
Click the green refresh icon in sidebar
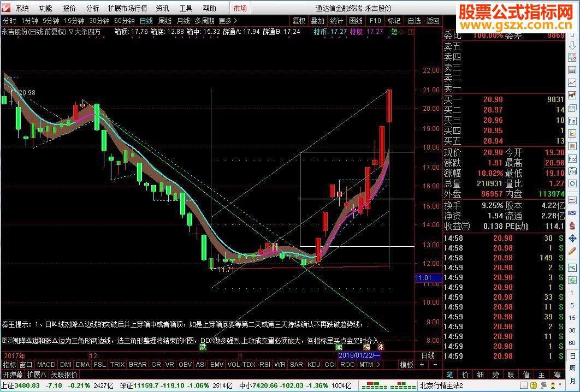tap(572, 280)
